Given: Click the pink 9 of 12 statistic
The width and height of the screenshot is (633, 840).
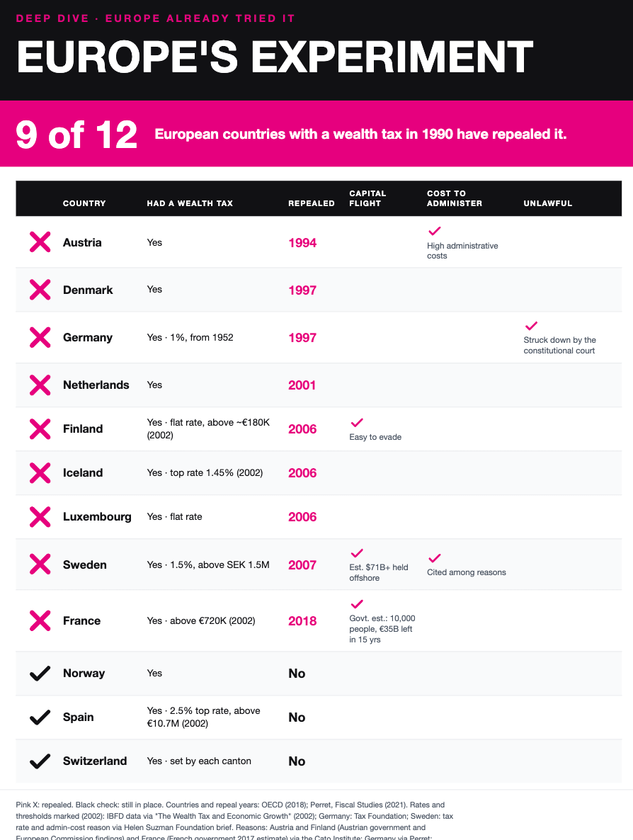Looking at the screenshot, I should click(76, 135).
